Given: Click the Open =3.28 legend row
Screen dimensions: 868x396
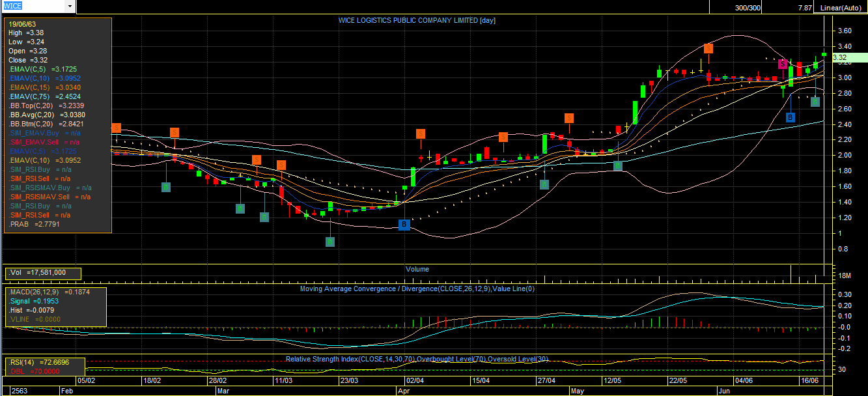Looking at the screenshot, I should pyautogui.click(x=27, y=51).
